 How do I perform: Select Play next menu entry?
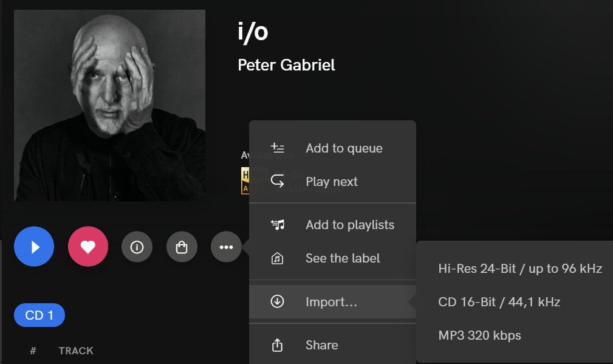(x=332, y=182)
